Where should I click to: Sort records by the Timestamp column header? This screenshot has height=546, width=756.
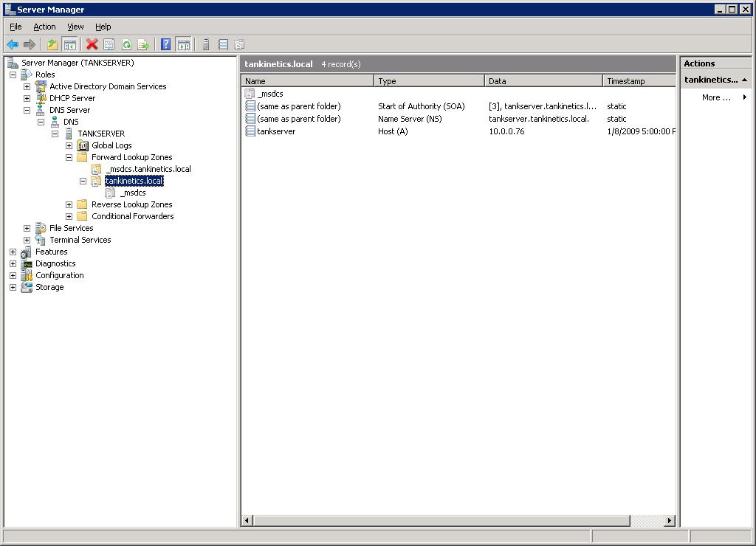tap(639, 81)
